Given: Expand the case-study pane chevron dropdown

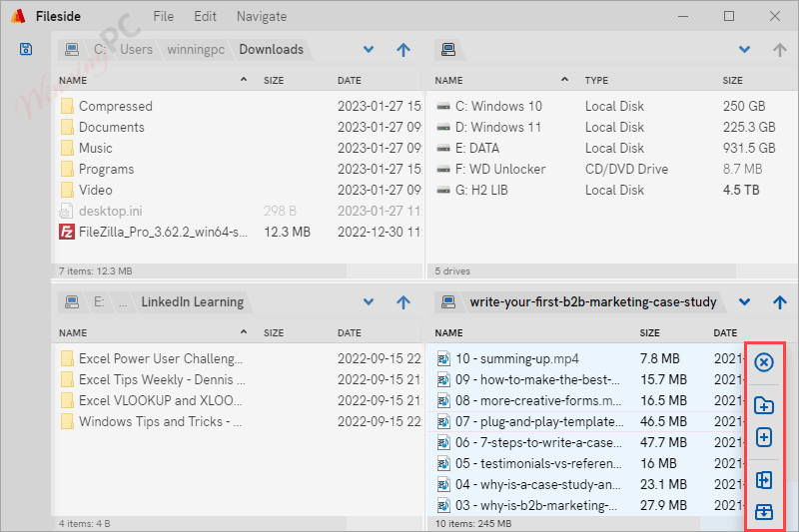Looking at the screenshot, I should tap(744, 301).
